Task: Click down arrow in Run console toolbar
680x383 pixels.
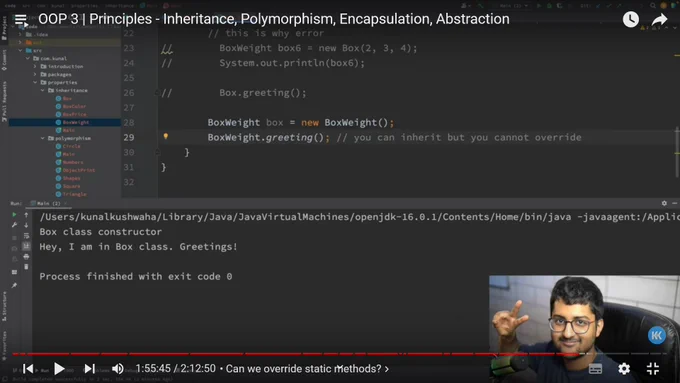Action: [26, 225]
